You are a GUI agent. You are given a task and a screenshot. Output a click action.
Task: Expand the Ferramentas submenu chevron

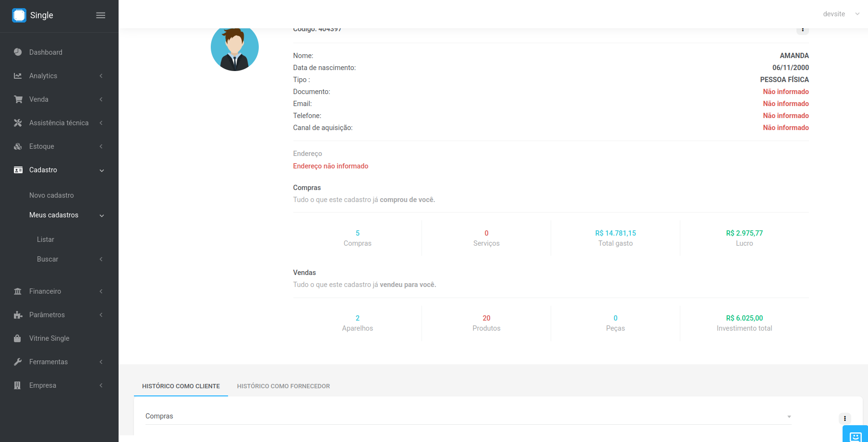tap(101, 362)
